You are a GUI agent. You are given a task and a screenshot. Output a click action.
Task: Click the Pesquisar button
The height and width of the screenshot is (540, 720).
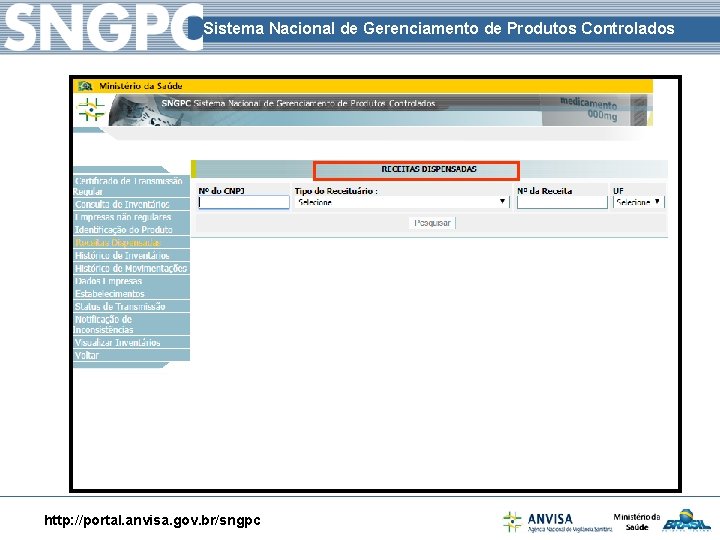pos(432,223)
